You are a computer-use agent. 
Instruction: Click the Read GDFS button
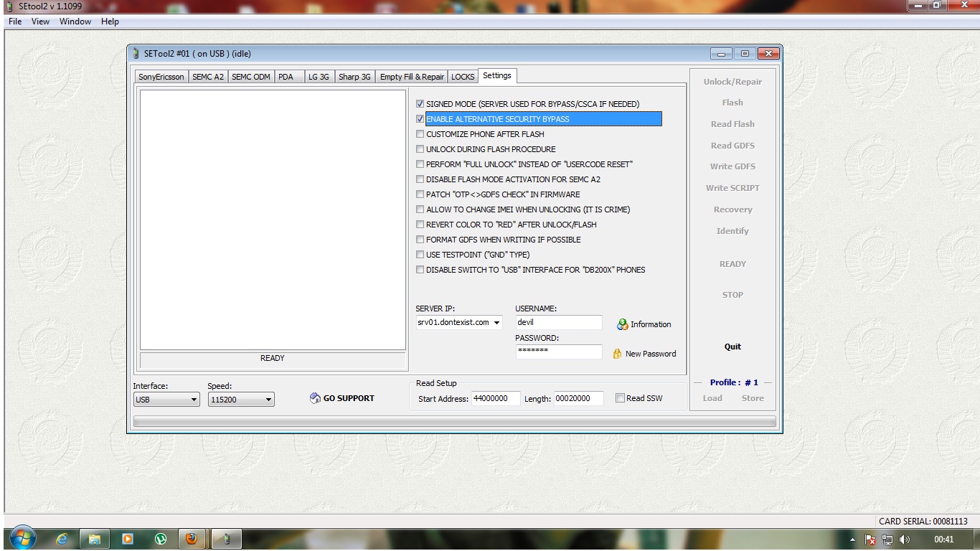pos(732,146)
